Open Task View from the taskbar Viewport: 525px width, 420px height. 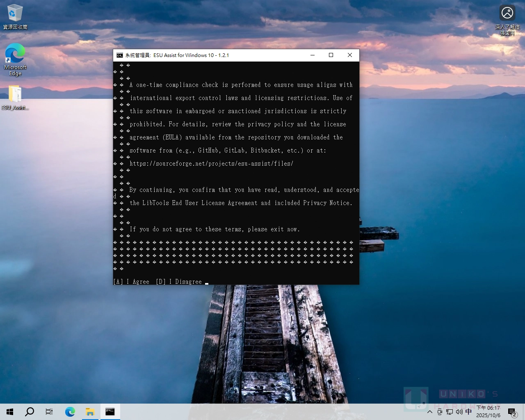[49, 412]
